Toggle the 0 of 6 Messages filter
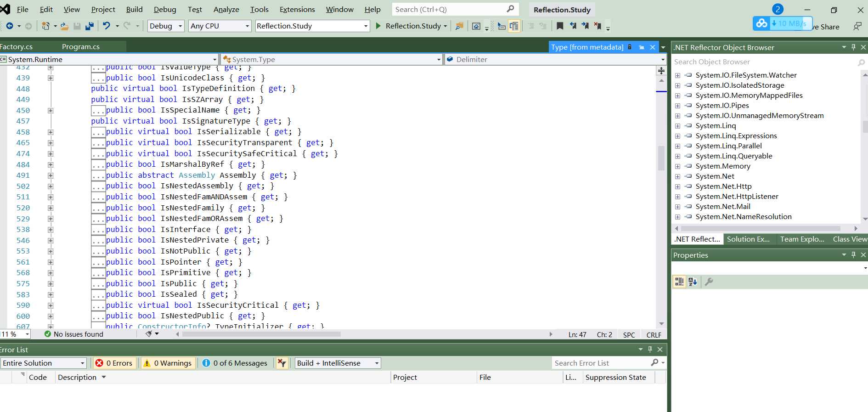 (235, 363)
